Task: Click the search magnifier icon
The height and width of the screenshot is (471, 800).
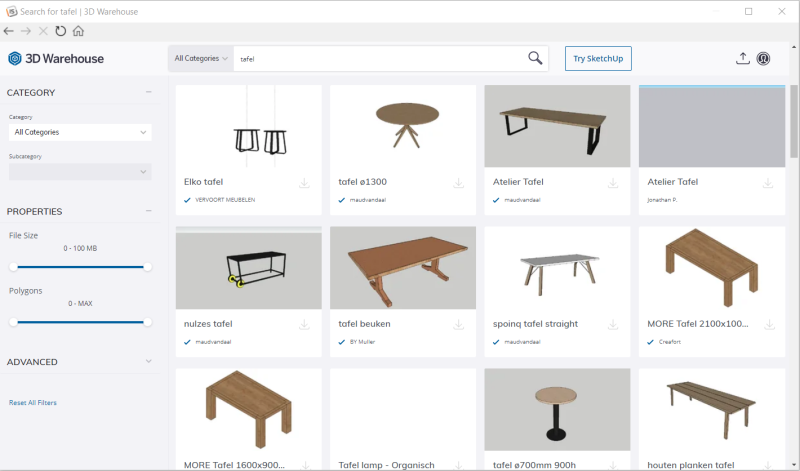Action: 535,58
